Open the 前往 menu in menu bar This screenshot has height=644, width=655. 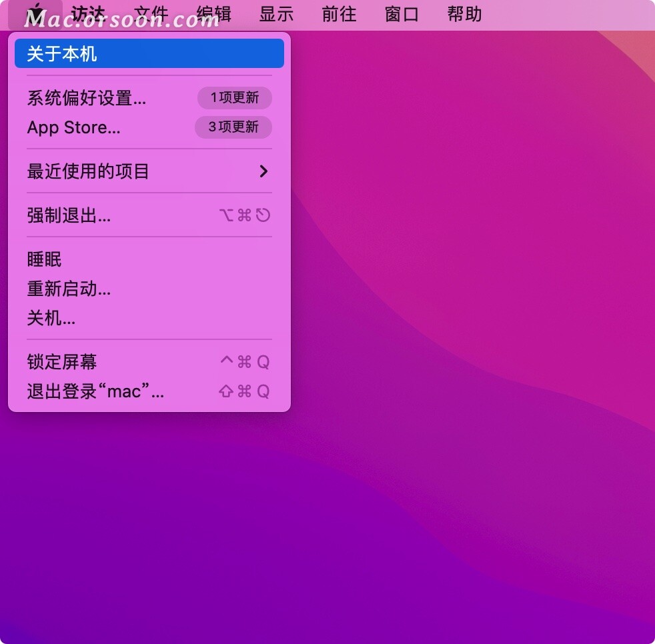click(x=339, y=14)
